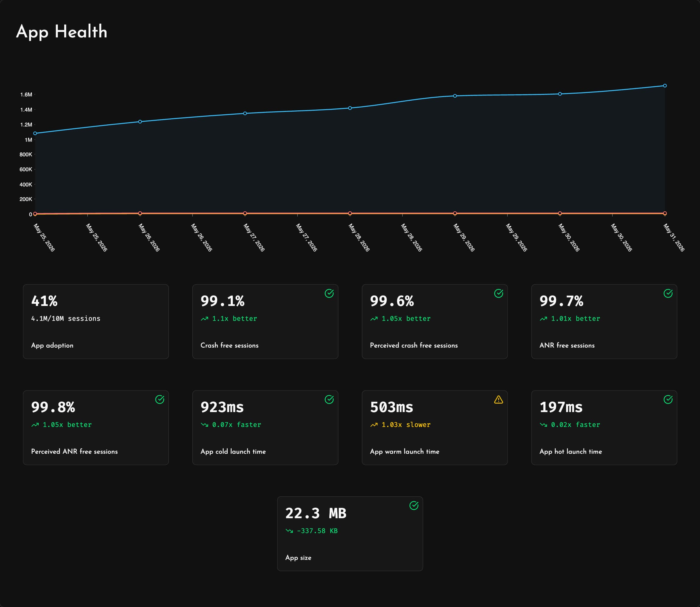700x607 pixels.
Task: Click the first blue data point at May 25, 2026
Action: point(35,134)
